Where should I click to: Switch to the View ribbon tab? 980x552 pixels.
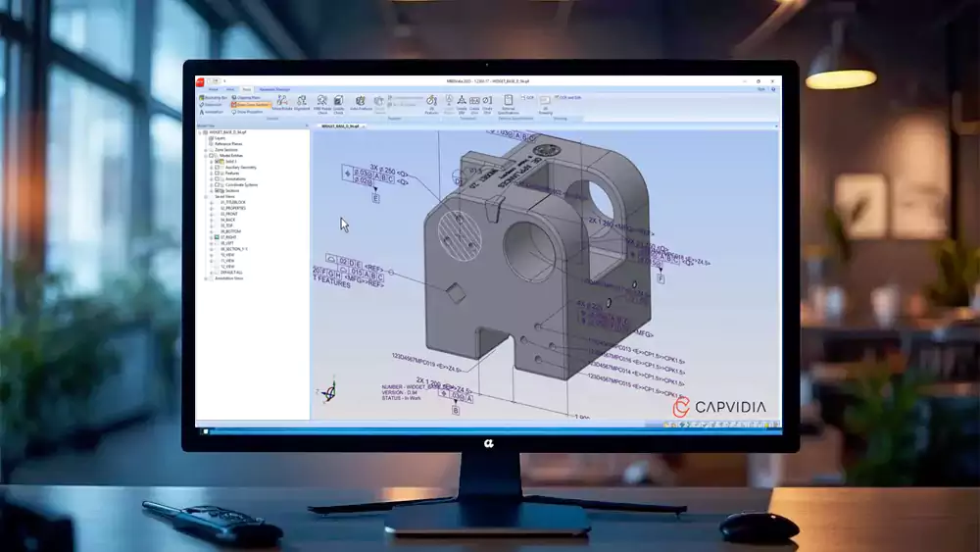(x=230, y=89)
